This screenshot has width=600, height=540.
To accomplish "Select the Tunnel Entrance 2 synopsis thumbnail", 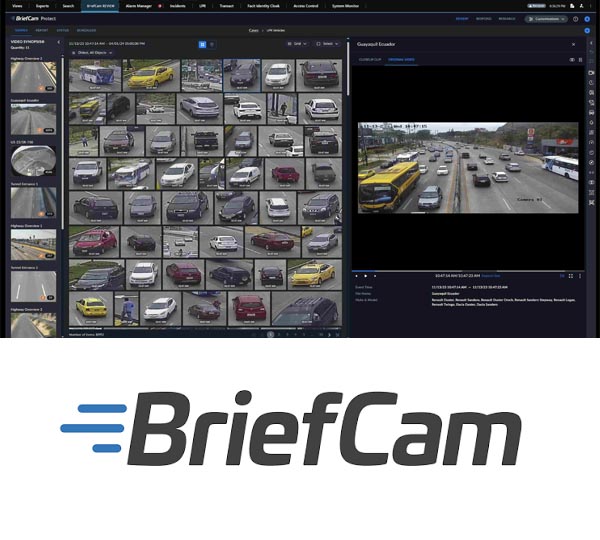I will [33, 286].
